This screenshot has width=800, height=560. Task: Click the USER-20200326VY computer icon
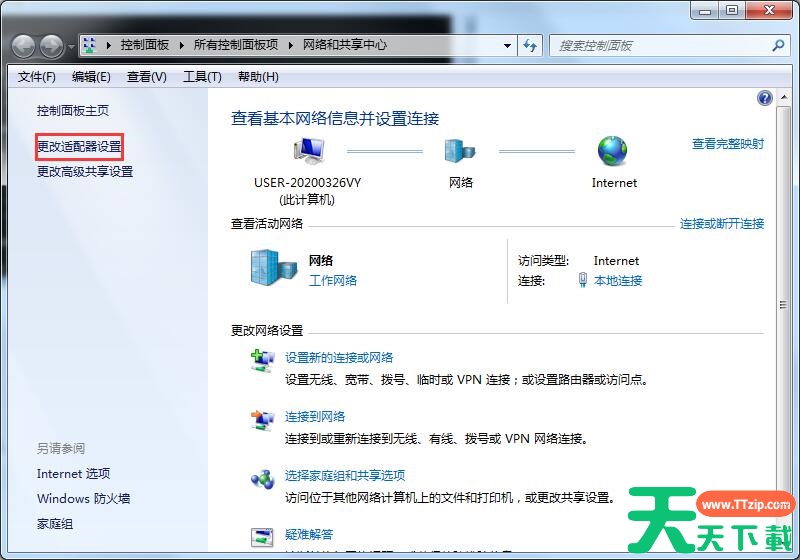[309, 150]
